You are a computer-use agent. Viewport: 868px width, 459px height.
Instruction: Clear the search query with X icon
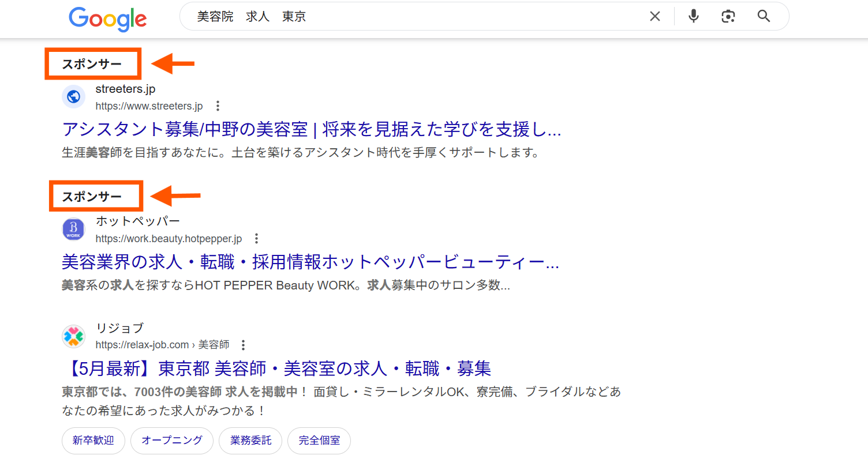[654, 17]
